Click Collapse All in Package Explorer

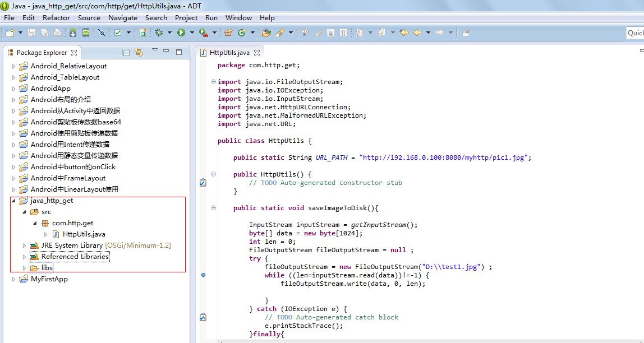(x=126, y=53)
